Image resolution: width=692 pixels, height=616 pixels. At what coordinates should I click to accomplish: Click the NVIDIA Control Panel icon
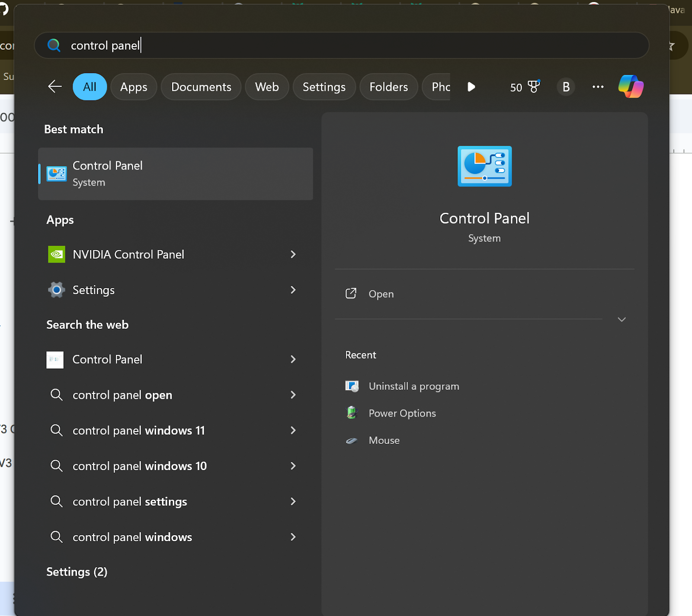pyautogui.click(x=57, y=254)
